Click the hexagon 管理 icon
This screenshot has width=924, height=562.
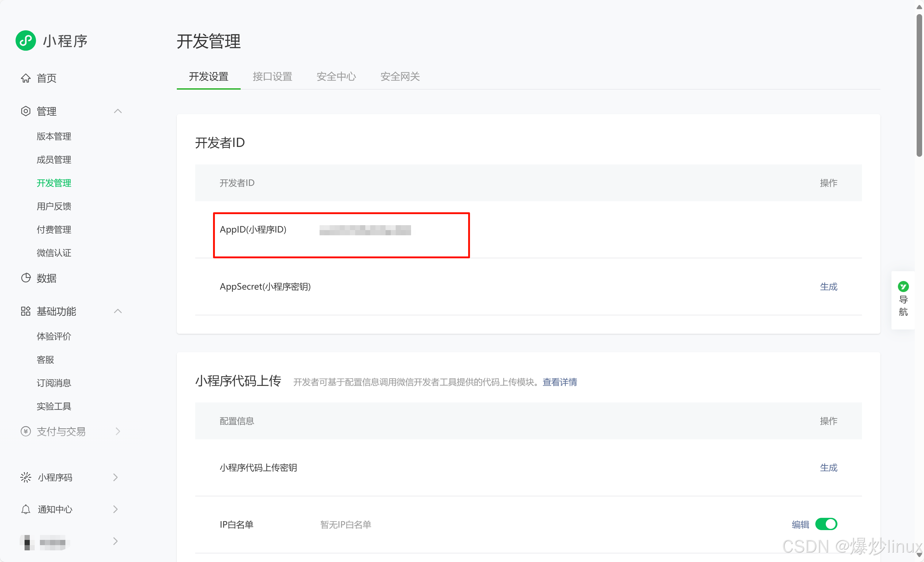[25, 111]
